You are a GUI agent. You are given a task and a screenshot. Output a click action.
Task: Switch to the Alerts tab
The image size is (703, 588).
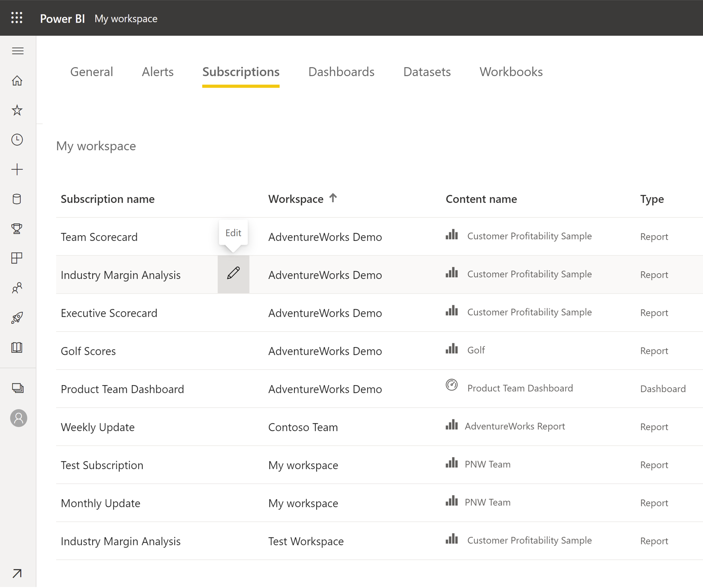[x=158, y=72]
